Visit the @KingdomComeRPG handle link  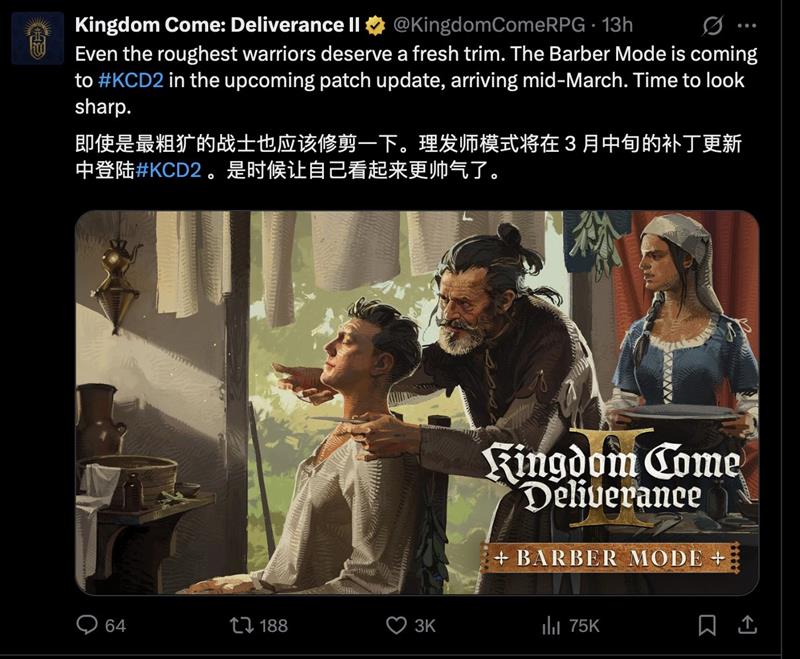point(489,25)
